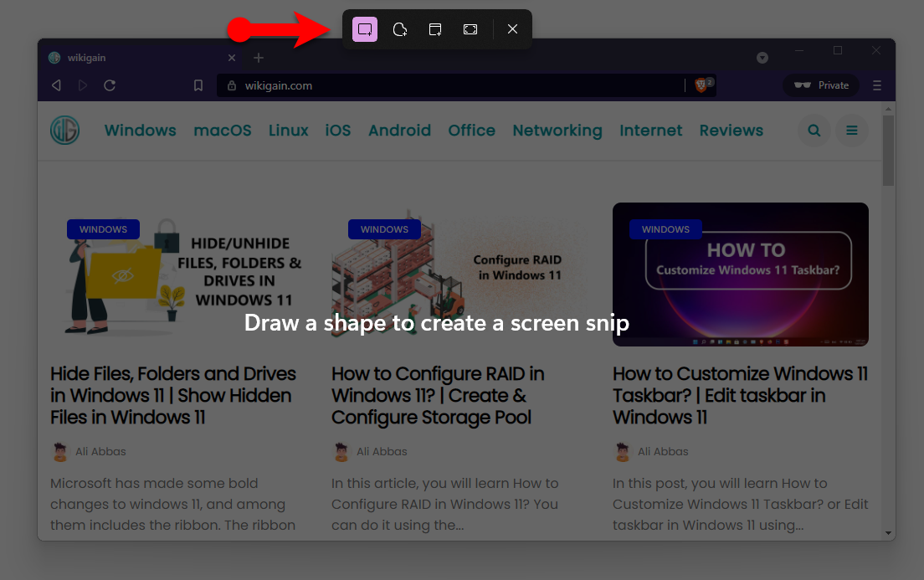Open the Android menu category
Screen dimensions: 924x580
pos(399,131)
